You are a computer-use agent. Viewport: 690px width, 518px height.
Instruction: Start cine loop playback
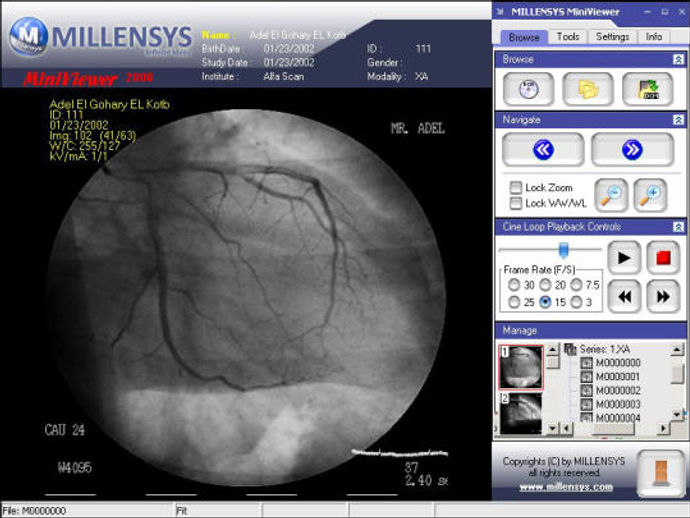(624, 258)
